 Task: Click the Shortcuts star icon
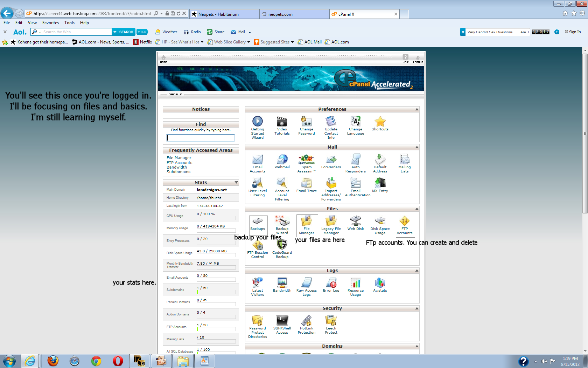pyautogui.click(x=380, y=121)
